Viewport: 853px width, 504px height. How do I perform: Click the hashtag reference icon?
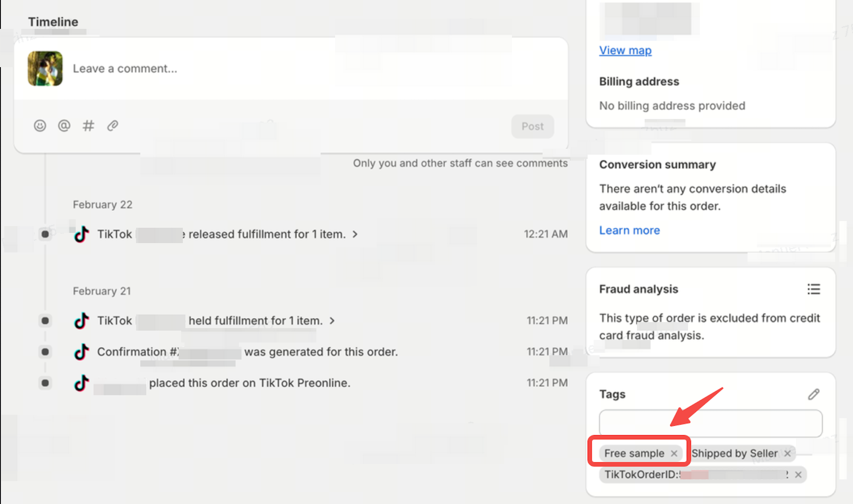click(x=88, y=126)
